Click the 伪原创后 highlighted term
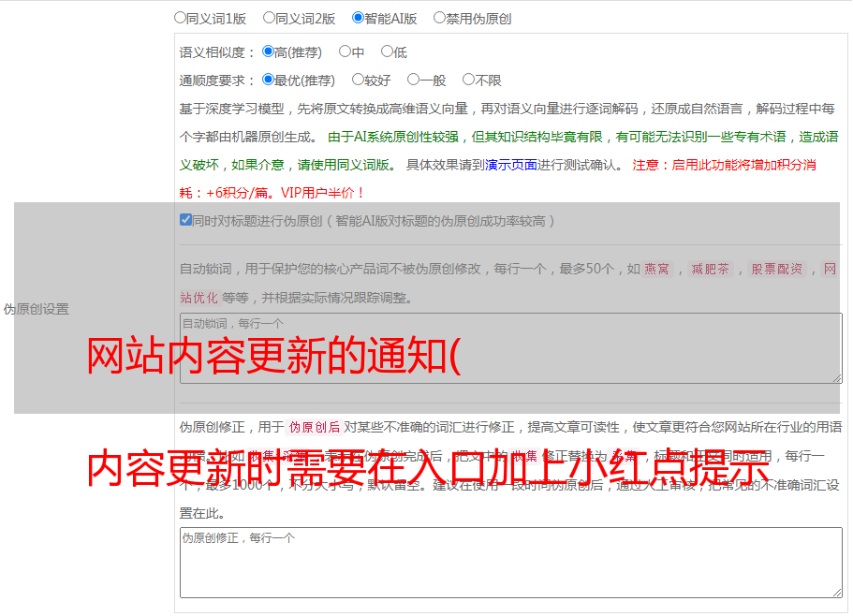Screen dimensions: 853x616 [x=315, y=427]
